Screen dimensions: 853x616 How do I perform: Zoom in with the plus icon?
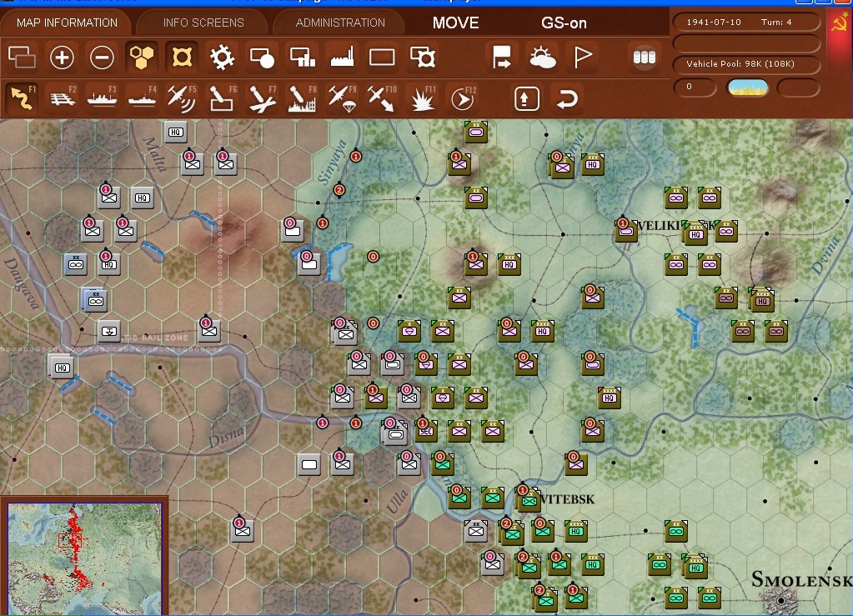click(62, 57)
